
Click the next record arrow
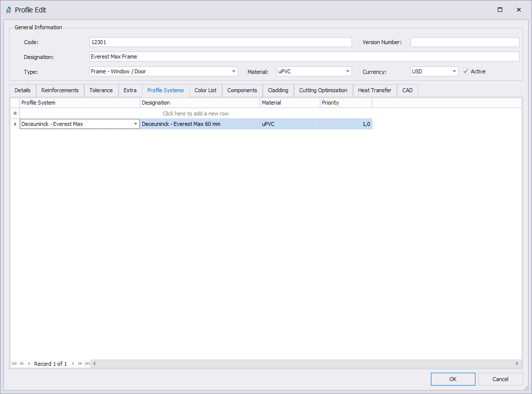pyautogui.click(x=73, y=364)
